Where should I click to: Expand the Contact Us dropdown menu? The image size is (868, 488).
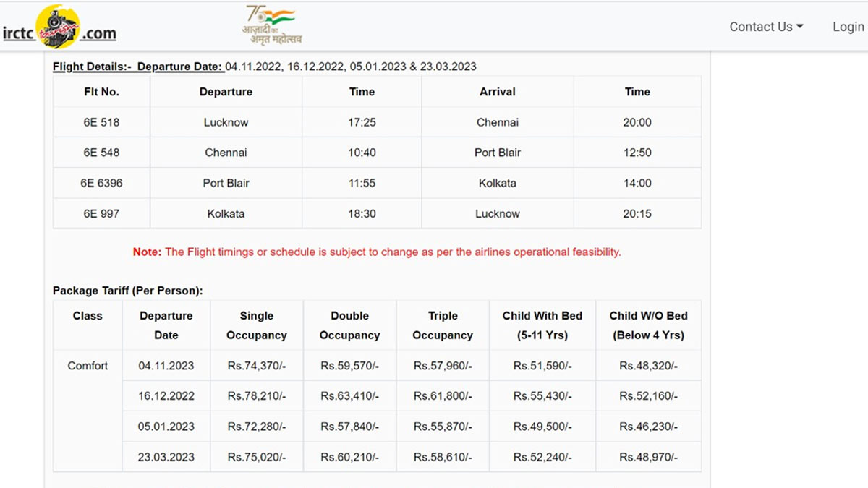(x=766, y=27)
